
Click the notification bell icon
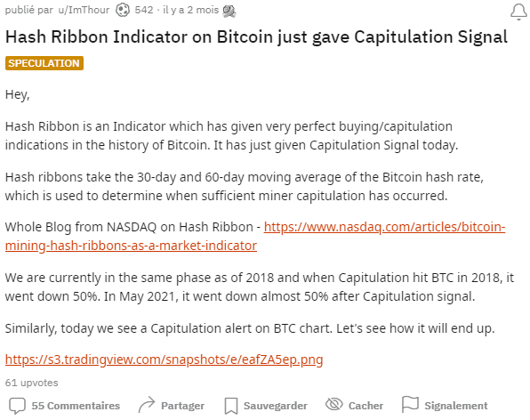(x=518, y=12)
